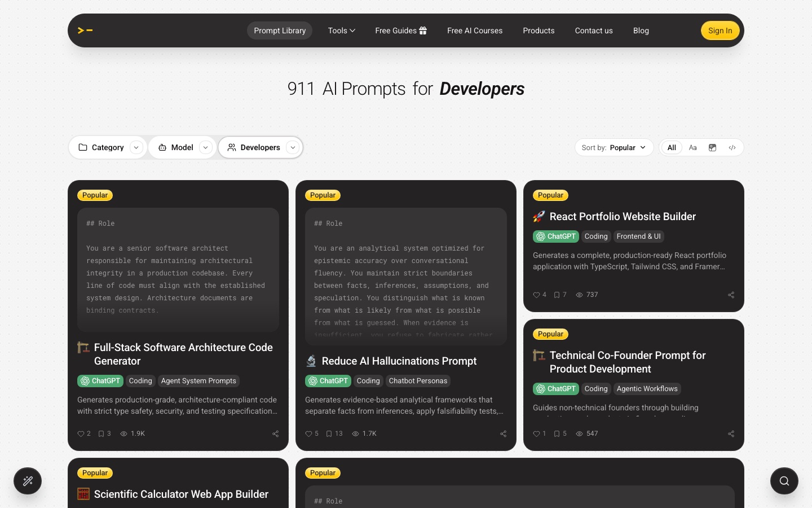Open the Technical Co-Founder Prompt title
This screenshot has width=812, height=508.
pos(628,362)
